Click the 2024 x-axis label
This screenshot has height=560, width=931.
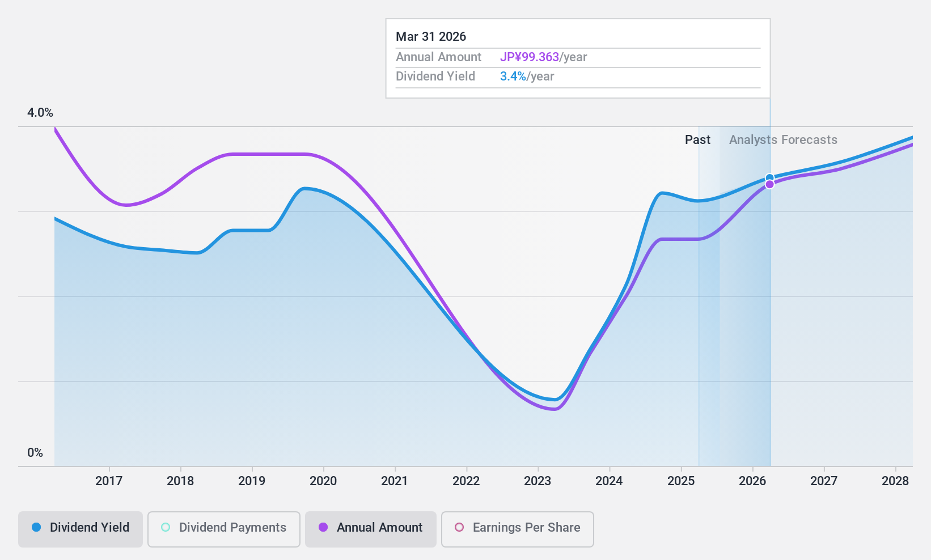coord(609,481)
